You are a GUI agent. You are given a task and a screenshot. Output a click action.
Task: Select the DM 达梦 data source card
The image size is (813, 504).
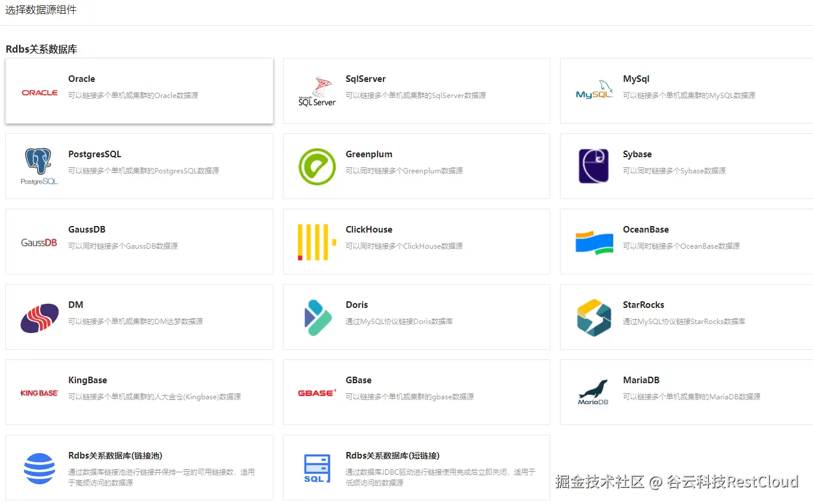tap(139, 317)
